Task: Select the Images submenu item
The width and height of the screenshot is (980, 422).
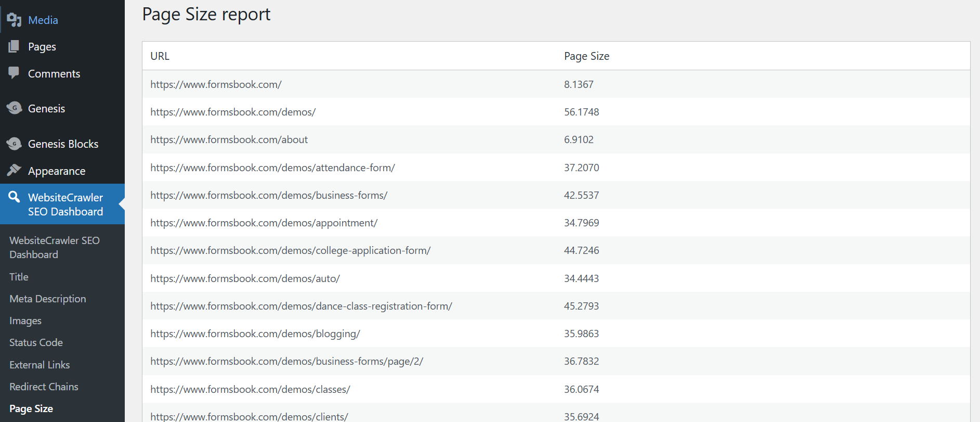Action: (x=25, y=321)
